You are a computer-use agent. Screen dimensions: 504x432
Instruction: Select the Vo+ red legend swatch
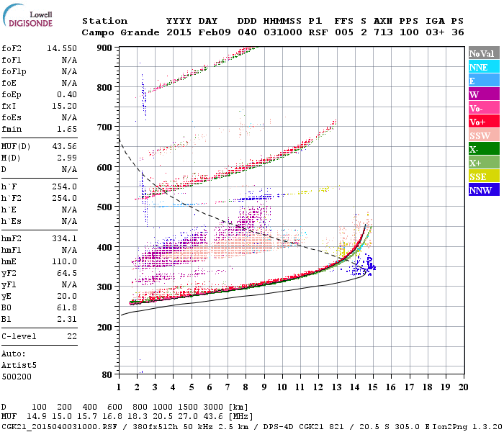pyautogui.click(x=484, y=122)
